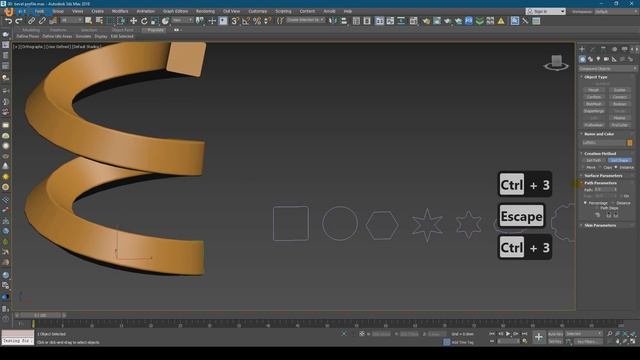Enable the Snap On checkbox in Path Parameters
This screenshot has height=360, width=640.
pyautogui.click(x=622, y=196)
